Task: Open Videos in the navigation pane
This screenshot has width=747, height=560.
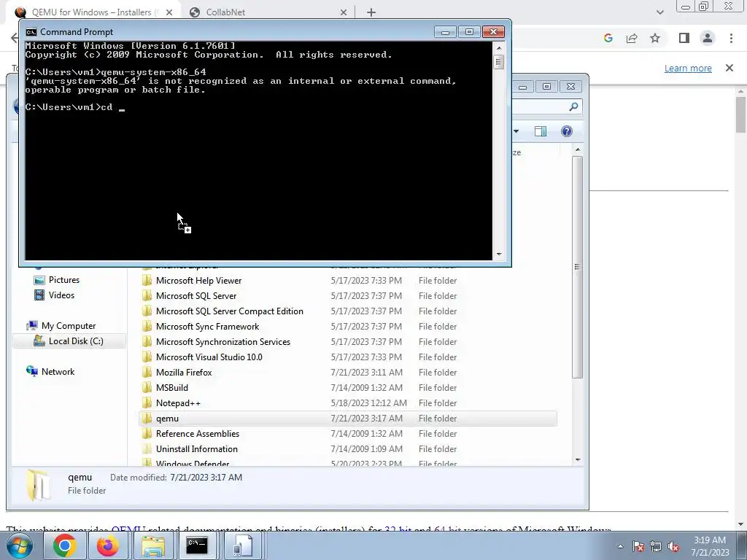Action: tap(61, 295)
